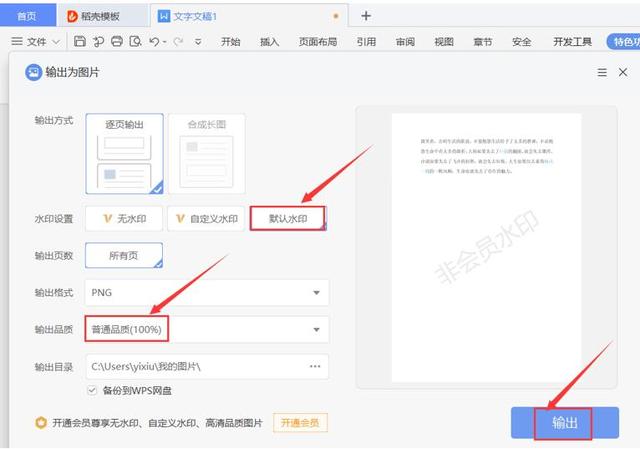Open the 稻壳模板 tab
The width and height of the screenshot is (640, 449).
[102, 16]
